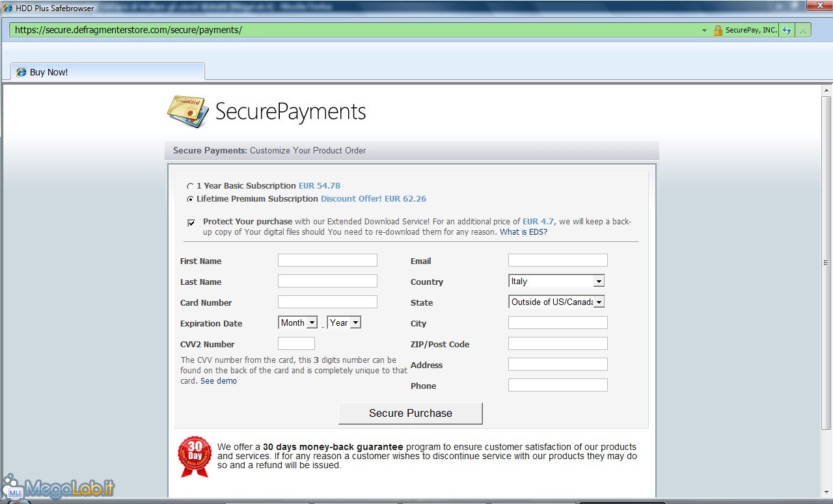
Task: Open the expiration Year dropdown
Action: 344,323
